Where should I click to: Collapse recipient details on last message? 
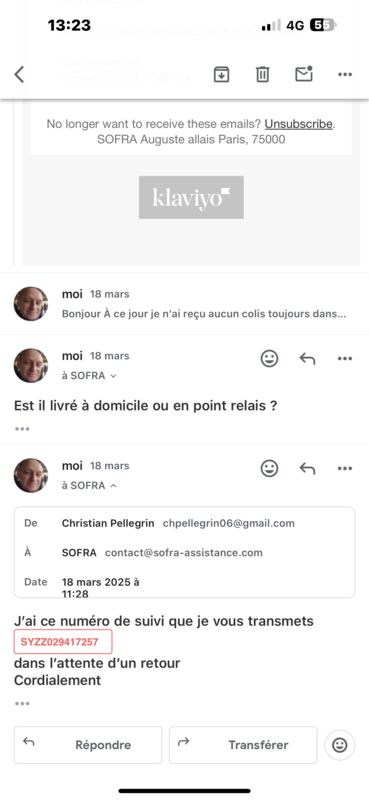coord(113,486)
